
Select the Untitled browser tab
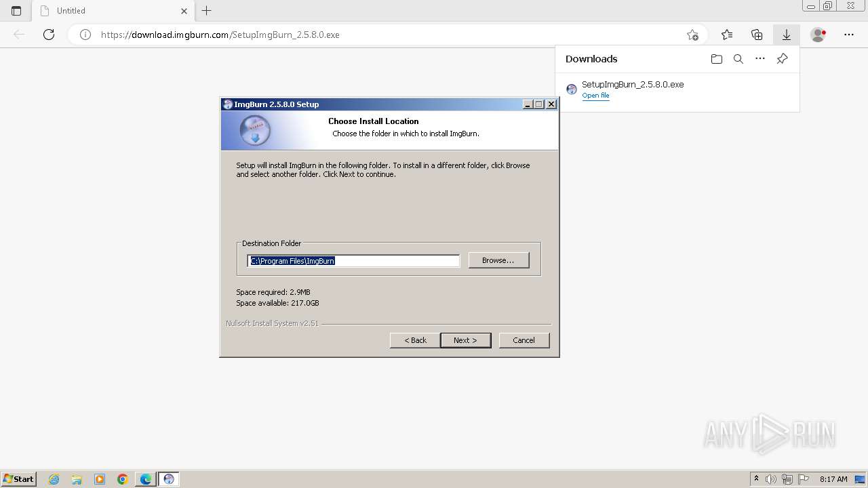click(x=113, y=11)
